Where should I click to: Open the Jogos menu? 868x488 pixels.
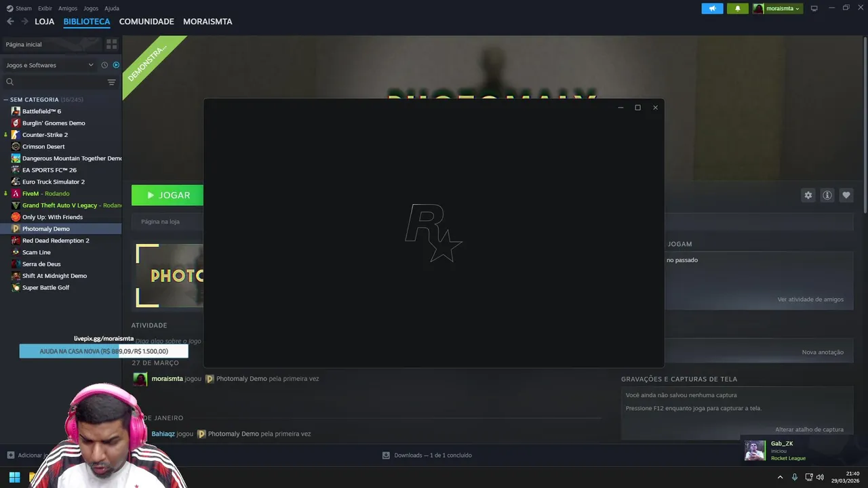click(91, 8)
